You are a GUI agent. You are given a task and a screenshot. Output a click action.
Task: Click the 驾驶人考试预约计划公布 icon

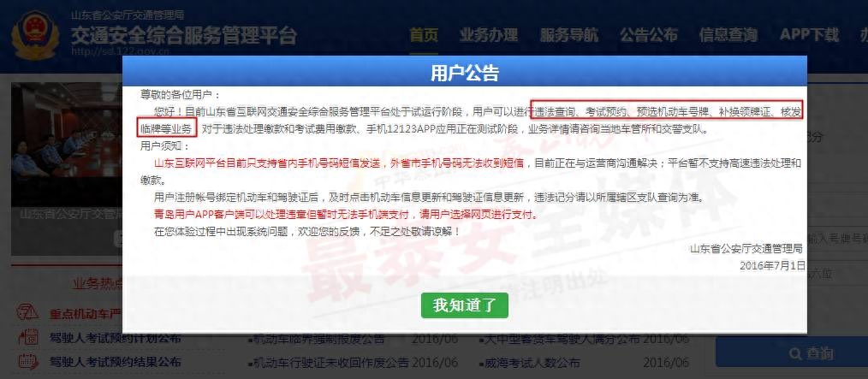27,337
